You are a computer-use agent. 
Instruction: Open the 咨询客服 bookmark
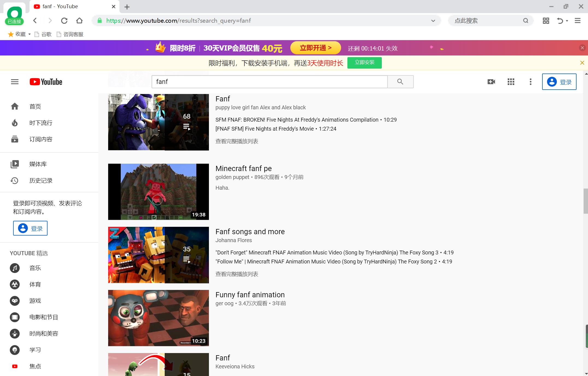(x=70, y=34)
